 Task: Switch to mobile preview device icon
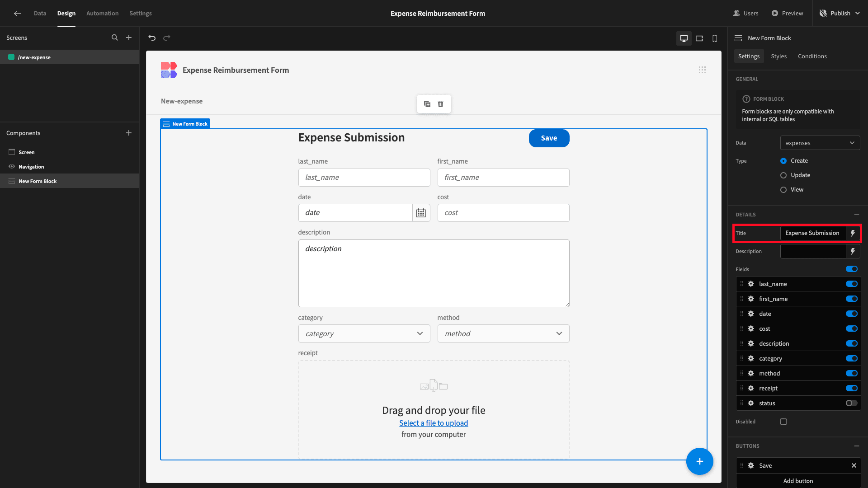(715, 38)
